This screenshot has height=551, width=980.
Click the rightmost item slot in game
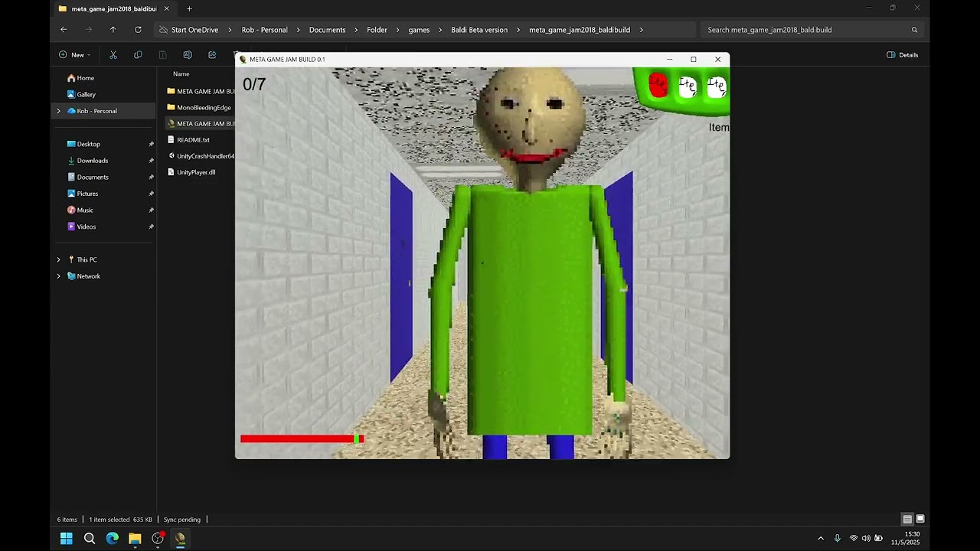[x=717, y=86]
